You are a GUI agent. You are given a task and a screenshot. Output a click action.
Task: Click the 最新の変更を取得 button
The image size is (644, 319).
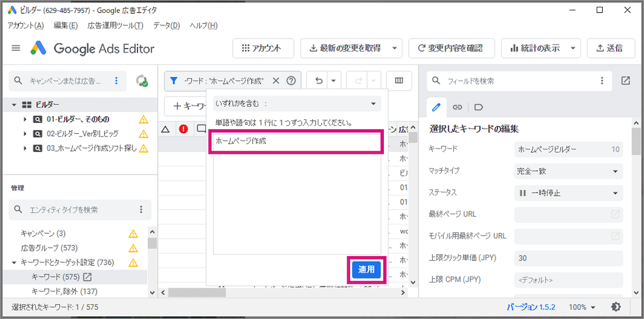point(345,48)
